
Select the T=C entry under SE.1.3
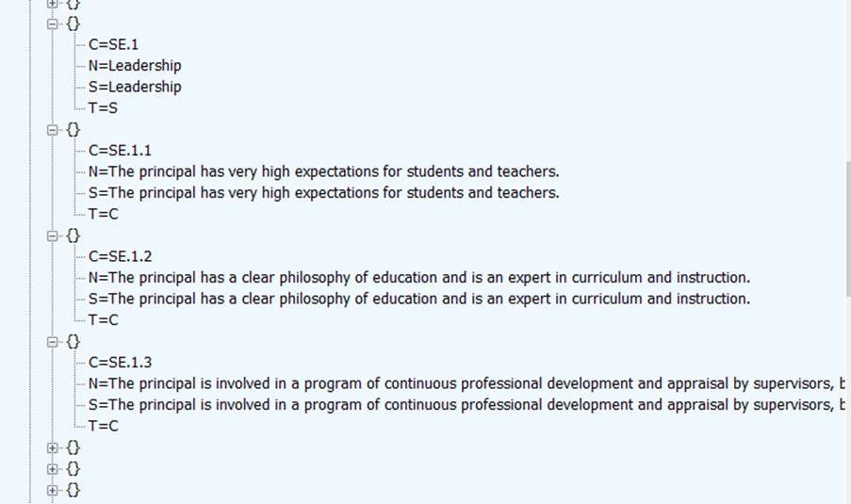(x=103, y=426)
